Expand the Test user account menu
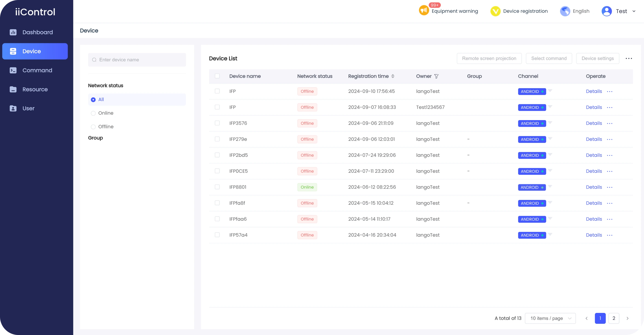 coord(634,11)
